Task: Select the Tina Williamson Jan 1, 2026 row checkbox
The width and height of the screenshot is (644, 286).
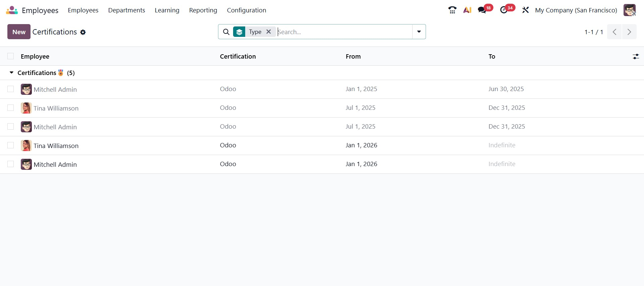Action: click(11, 145)
